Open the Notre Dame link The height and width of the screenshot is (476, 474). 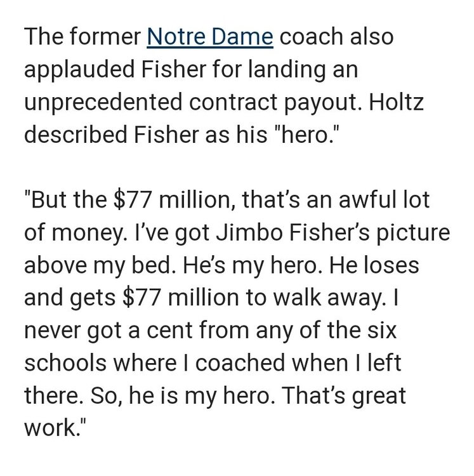coord(210,37)
